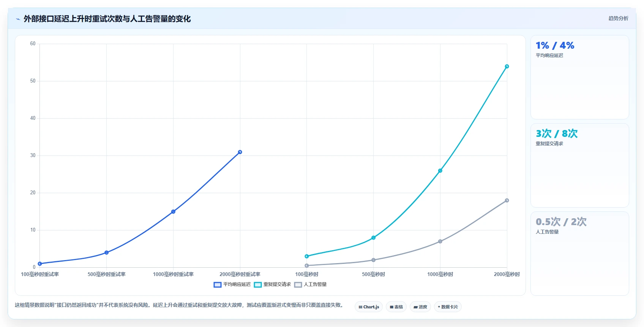Click y-axis value 10
The width and height of the screenshot is (644, 327).
[33, 230]
